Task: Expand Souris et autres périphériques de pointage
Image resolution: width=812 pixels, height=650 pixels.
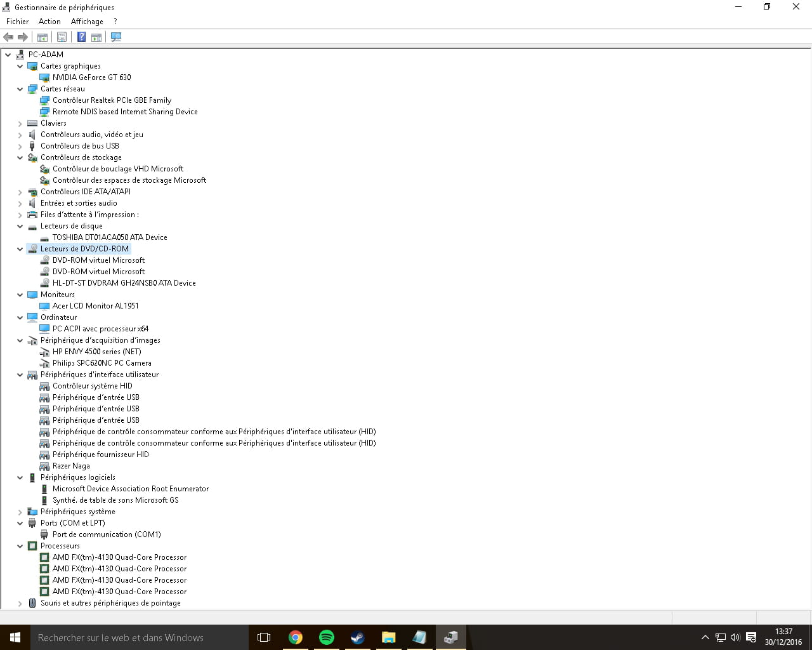Action: [20, 604]
